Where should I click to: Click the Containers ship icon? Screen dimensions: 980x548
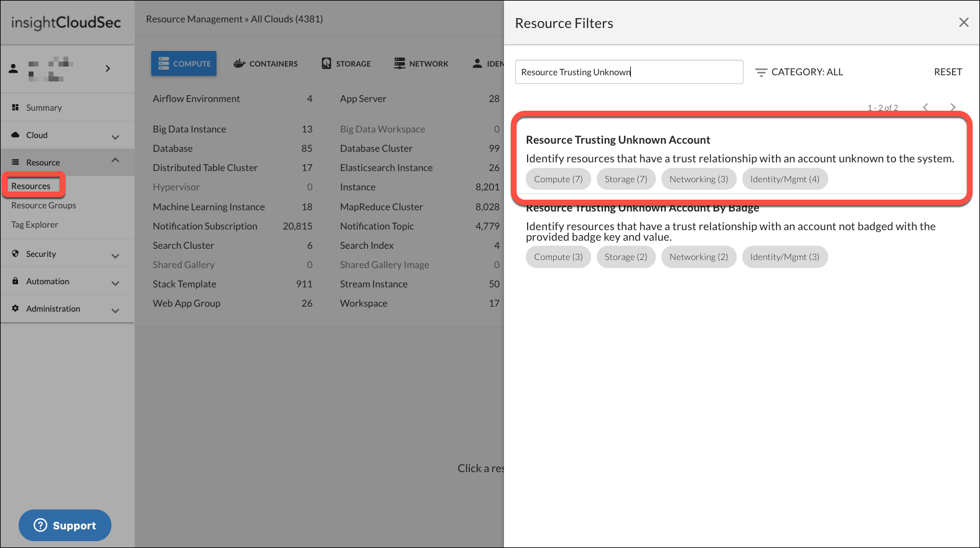click(x=240, y=63)
